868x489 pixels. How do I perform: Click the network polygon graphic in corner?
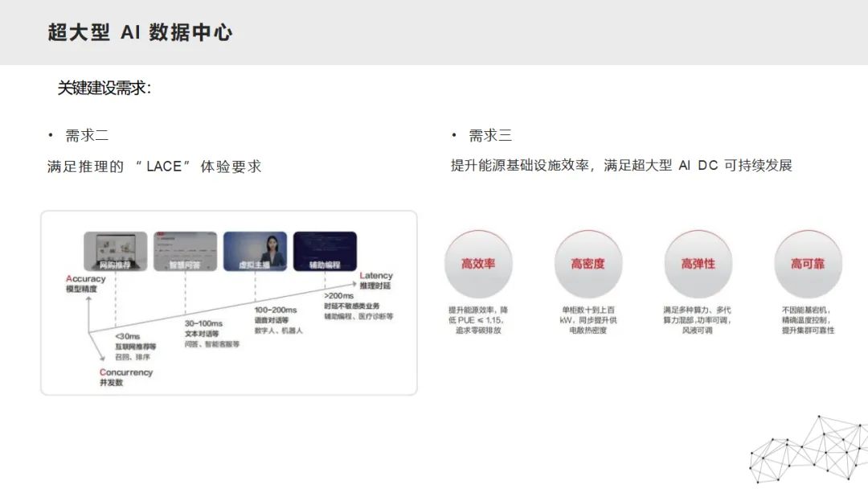click(x=809, y=449)
